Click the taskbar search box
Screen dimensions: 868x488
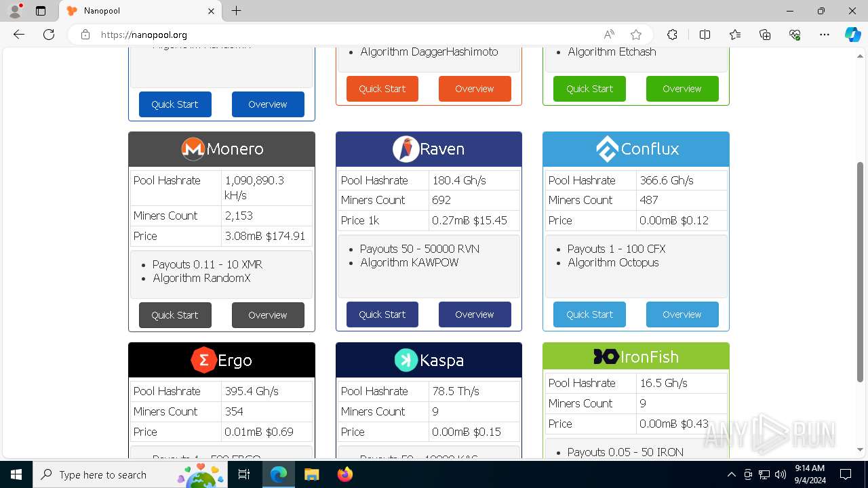pos(129,474)
